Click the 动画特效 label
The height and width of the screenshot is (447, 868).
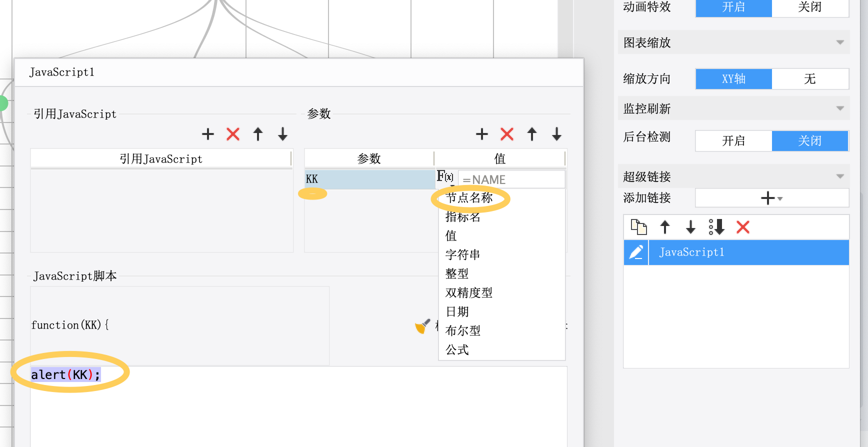coord(647,7)
